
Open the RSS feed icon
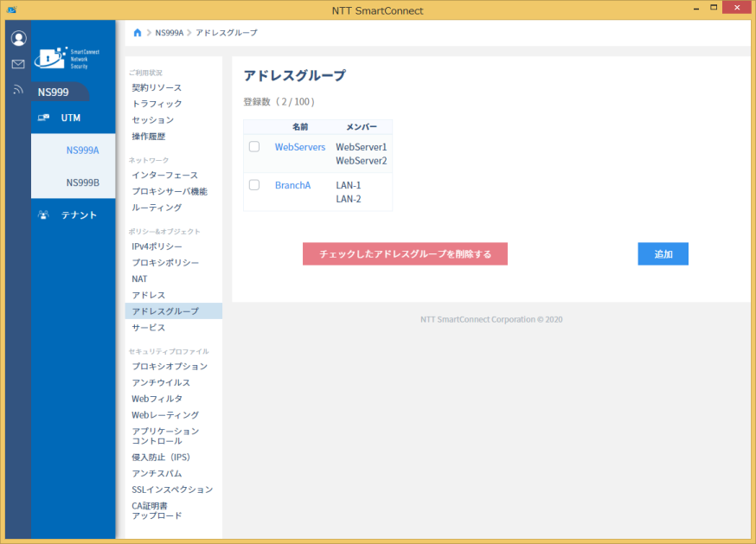click(x=18, y=89)
